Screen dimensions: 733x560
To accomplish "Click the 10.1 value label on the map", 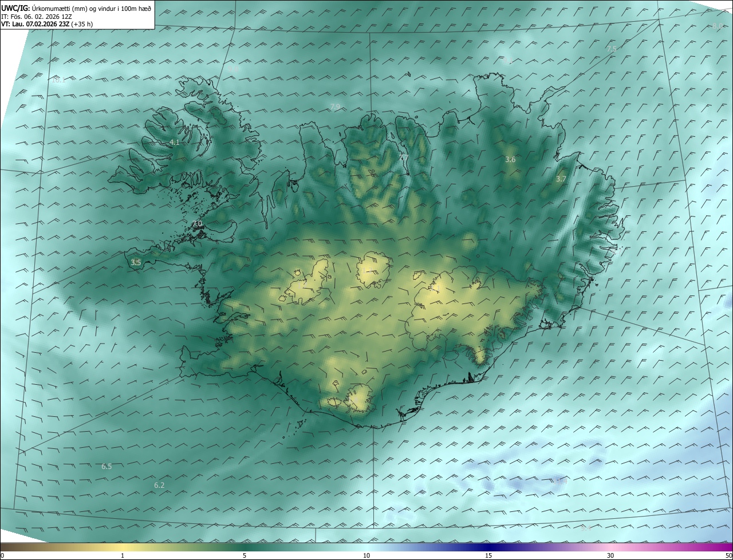I will tap(58, 80).
